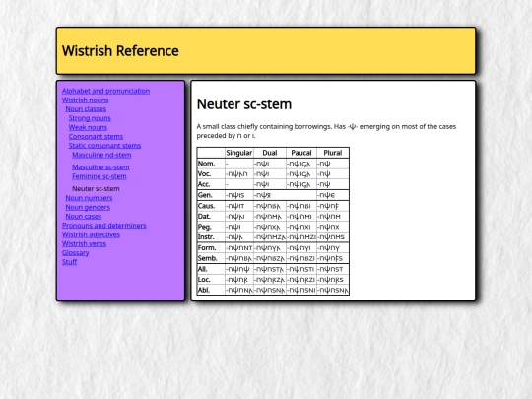Open the Stuff link

tap(70, 262)
